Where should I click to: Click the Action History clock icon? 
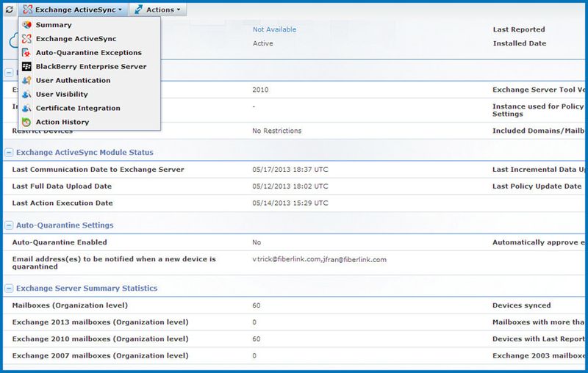(x=26, y=122)
